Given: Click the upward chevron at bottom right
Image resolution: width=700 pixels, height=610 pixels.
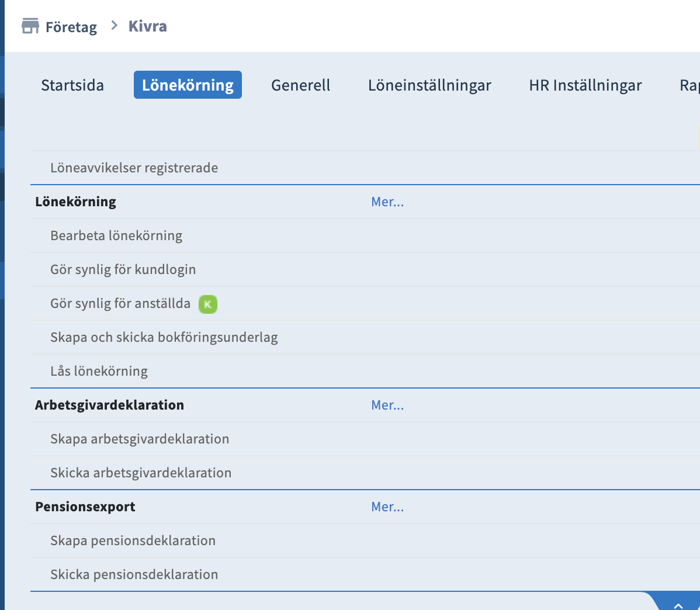Looking at the screenshot, I should [678, 605].
